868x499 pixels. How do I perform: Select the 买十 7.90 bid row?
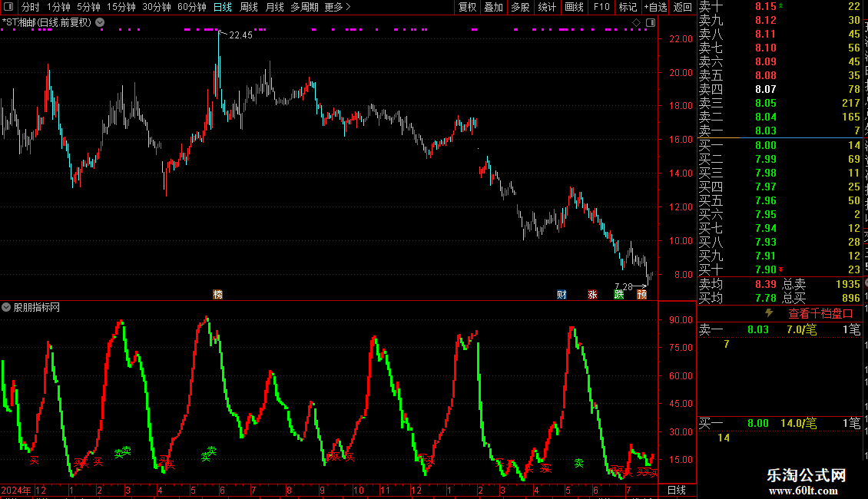[780, 269]
